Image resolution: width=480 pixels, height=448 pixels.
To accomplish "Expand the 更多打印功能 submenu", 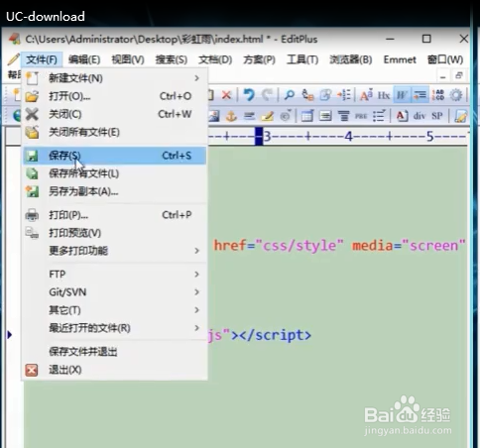I will (115, 251).
